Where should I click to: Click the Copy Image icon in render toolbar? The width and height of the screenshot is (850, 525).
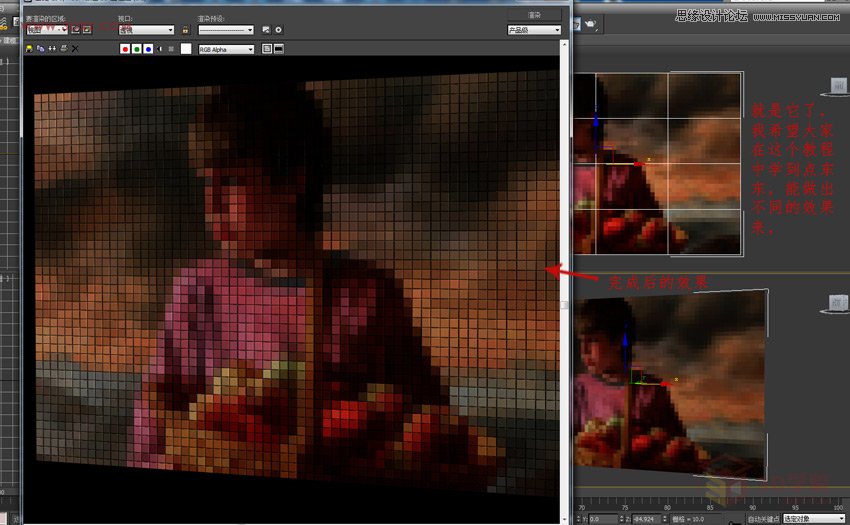point(41,49)
